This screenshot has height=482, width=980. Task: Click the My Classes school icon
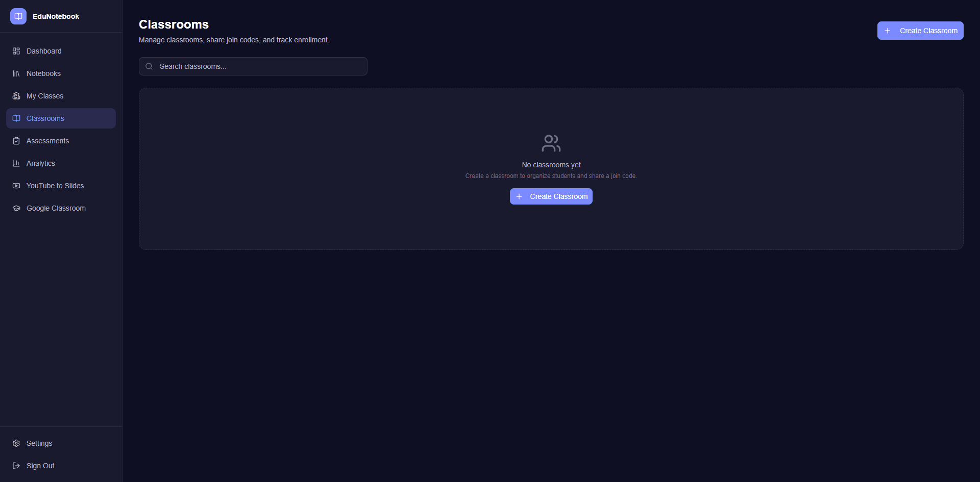16,96
